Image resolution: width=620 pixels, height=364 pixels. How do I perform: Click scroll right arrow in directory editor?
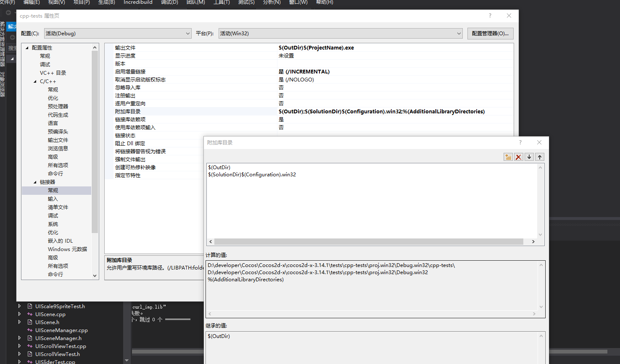[x=533, y=242]
